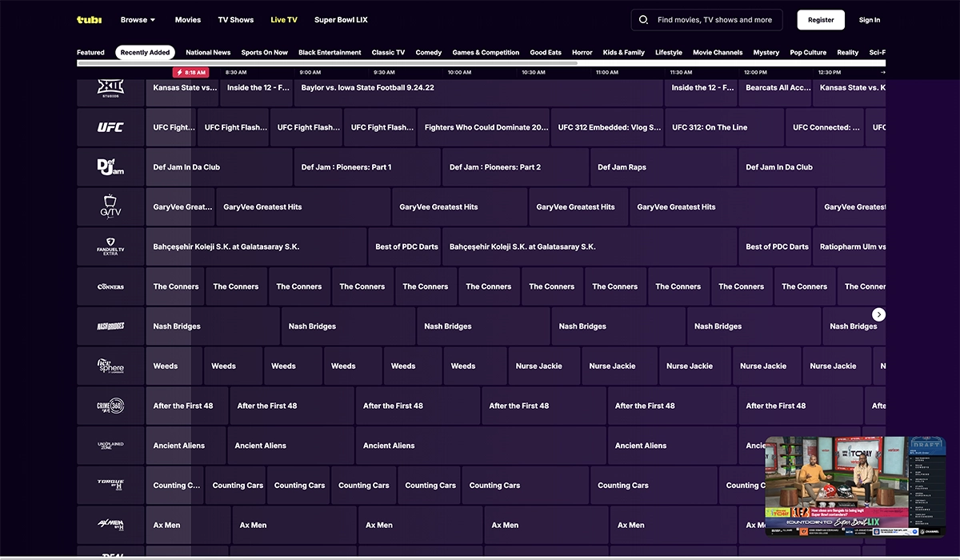Open the Crime 360 channel logo
This screenshot has width=960, height=560.
coord(110,406)
